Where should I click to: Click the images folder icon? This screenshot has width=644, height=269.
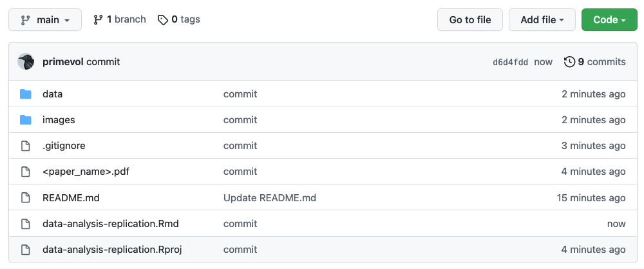pyautogui.click(x=26, y=120)
